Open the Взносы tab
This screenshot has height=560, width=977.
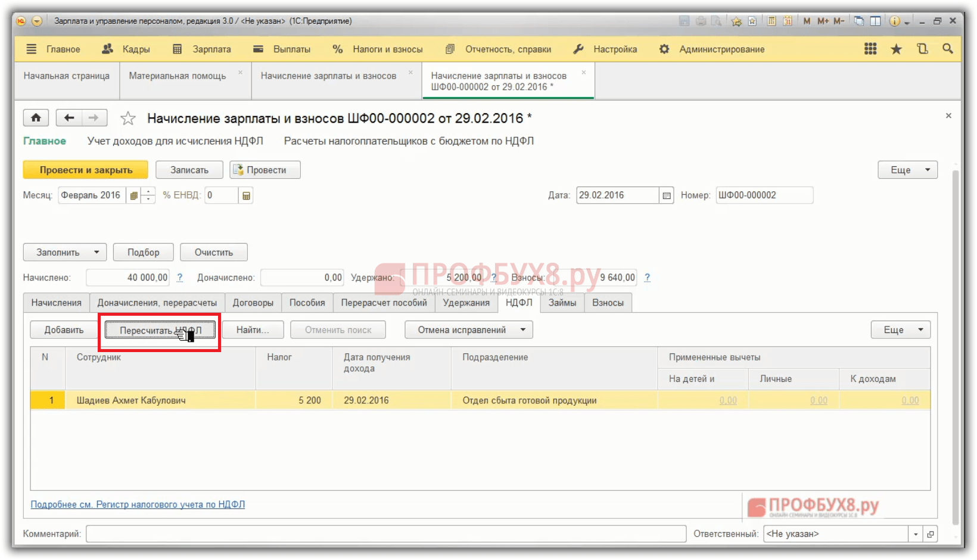(x=608, y=303)
